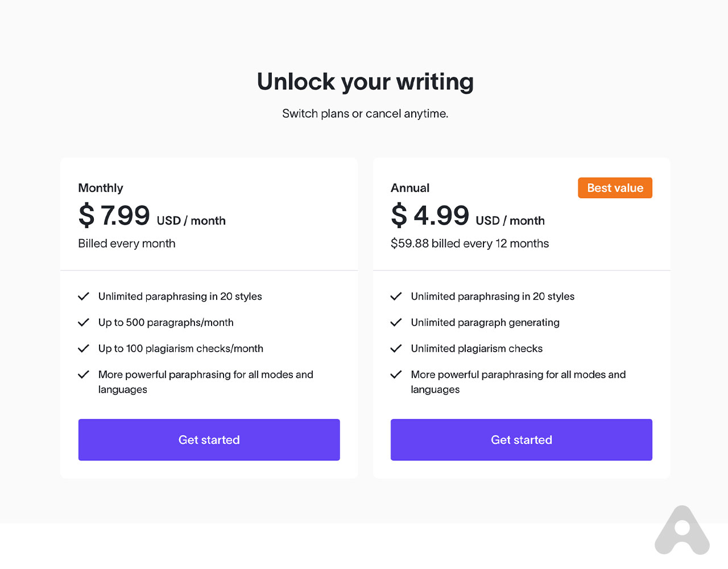Click the Unlock your writing heading
Screen dimensions: 728x569
(x=365, y=82)
